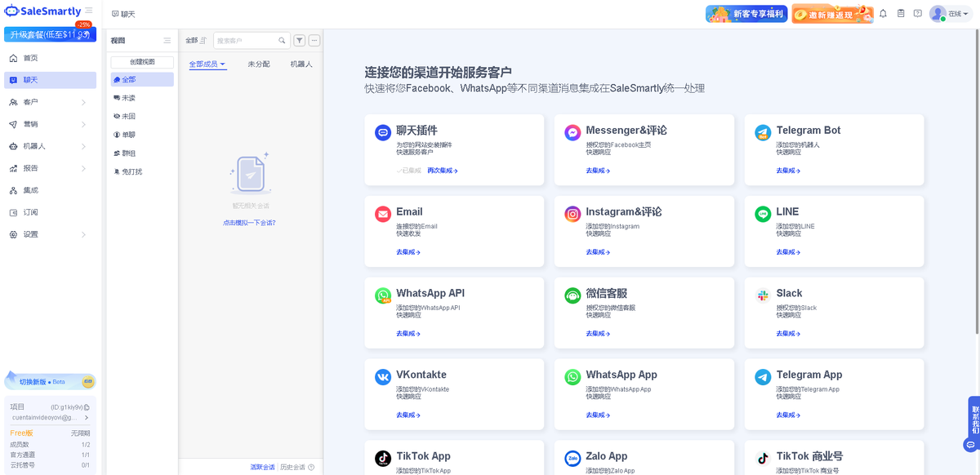
Task: Switch to 活跃会话 active conversations
Action: coord(262,468)
